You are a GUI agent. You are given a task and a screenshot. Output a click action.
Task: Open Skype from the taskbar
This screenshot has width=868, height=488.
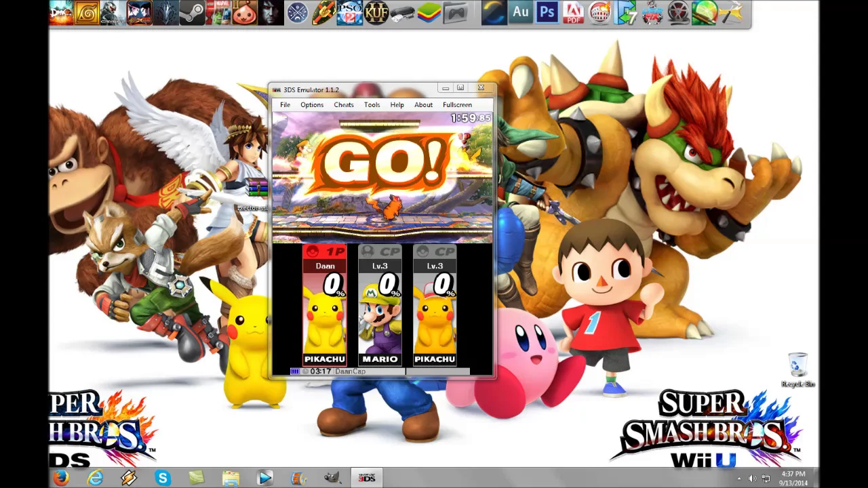point(163,478)
